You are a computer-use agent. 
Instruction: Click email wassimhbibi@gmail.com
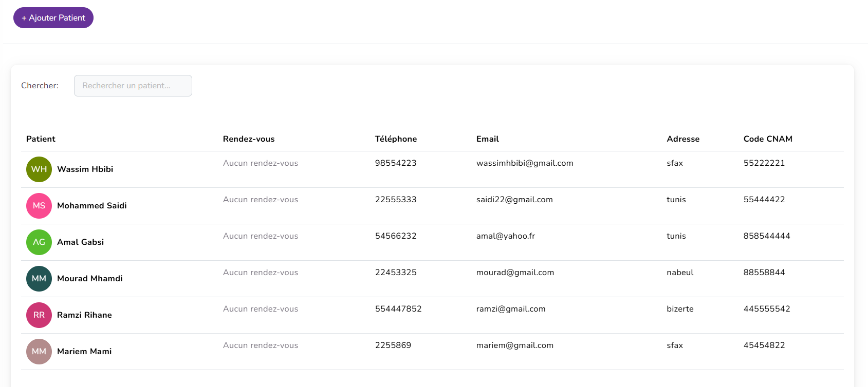pos(525,163)
